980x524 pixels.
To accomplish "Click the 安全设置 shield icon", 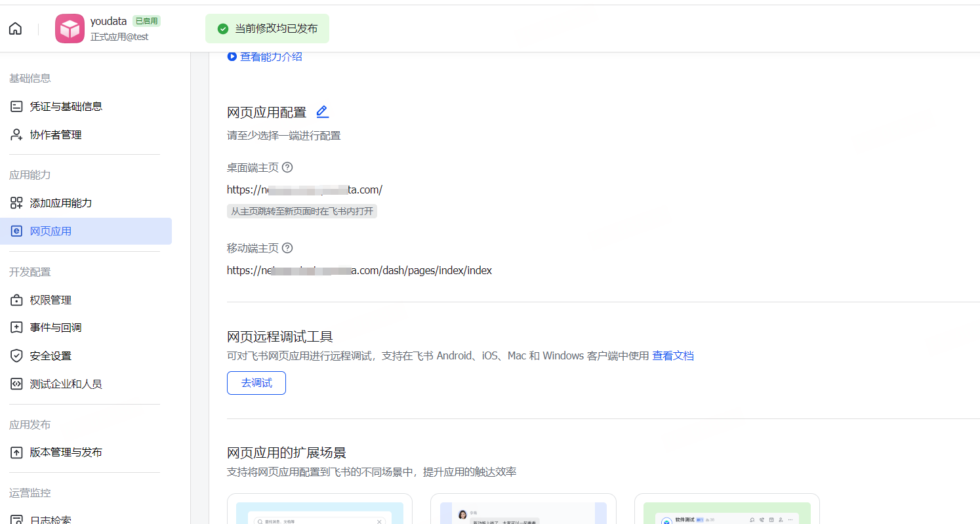I will [16, 355].
